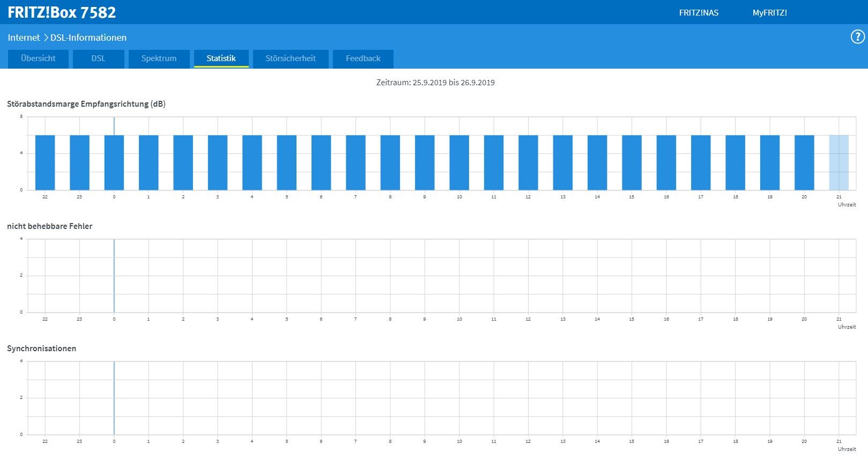
Task: Open the MyFRITZ! link
Action: [769, 13]
